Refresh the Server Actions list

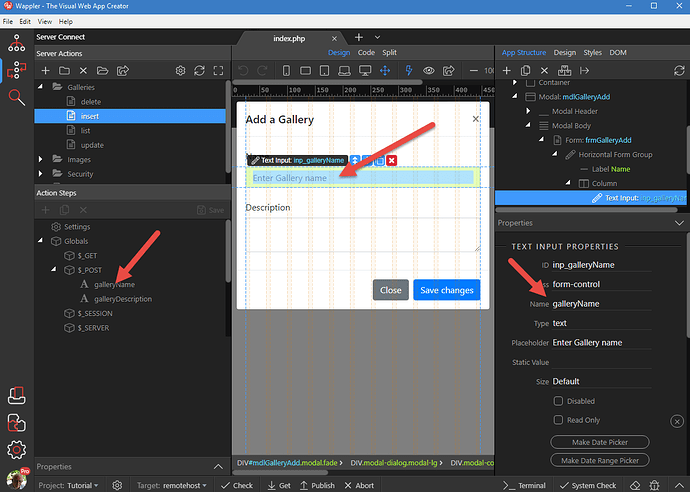tap(199, 70)
